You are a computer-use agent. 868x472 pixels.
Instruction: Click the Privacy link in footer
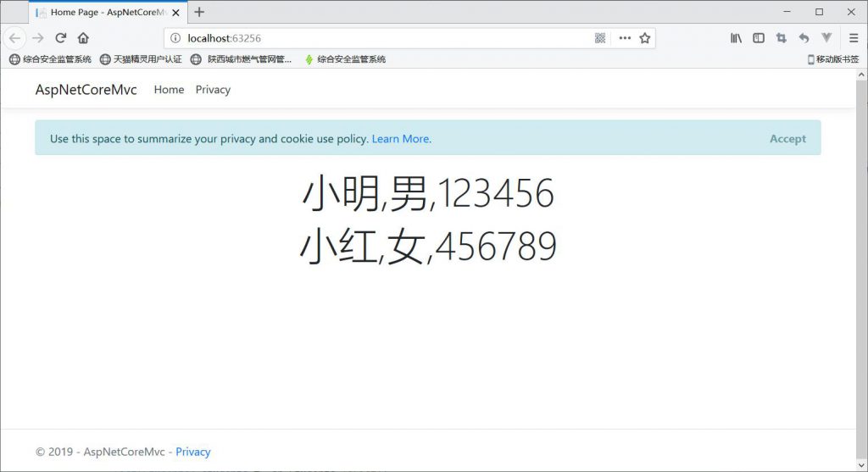point(193,452)
